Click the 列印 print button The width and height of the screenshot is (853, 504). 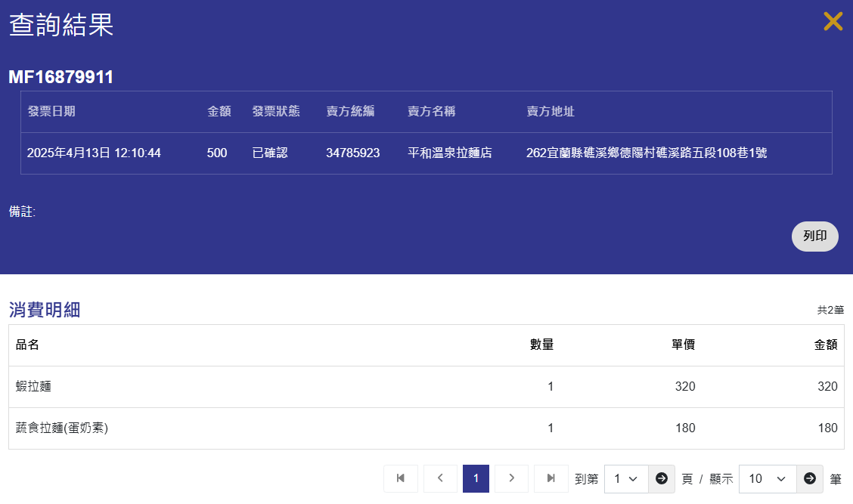(814, 237)
